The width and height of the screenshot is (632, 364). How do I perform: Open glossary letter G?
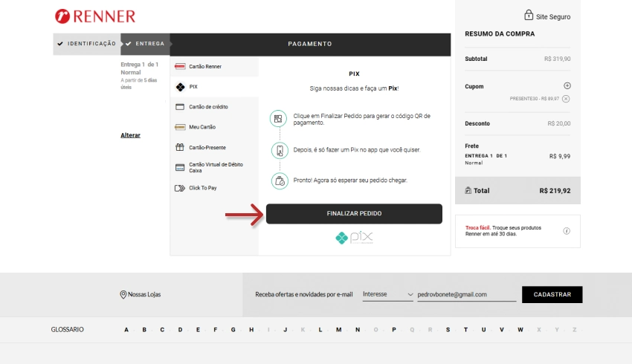coord(233,330)
